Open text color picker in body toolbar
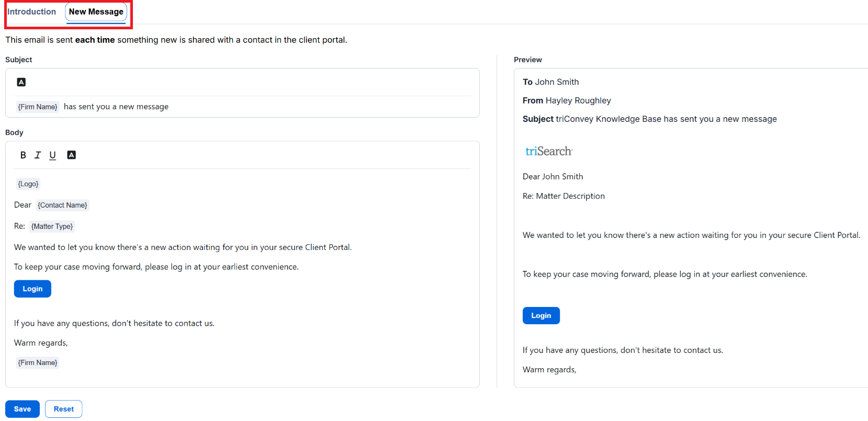The width and height of the screenshot is (868, 421). coord(72,155)
